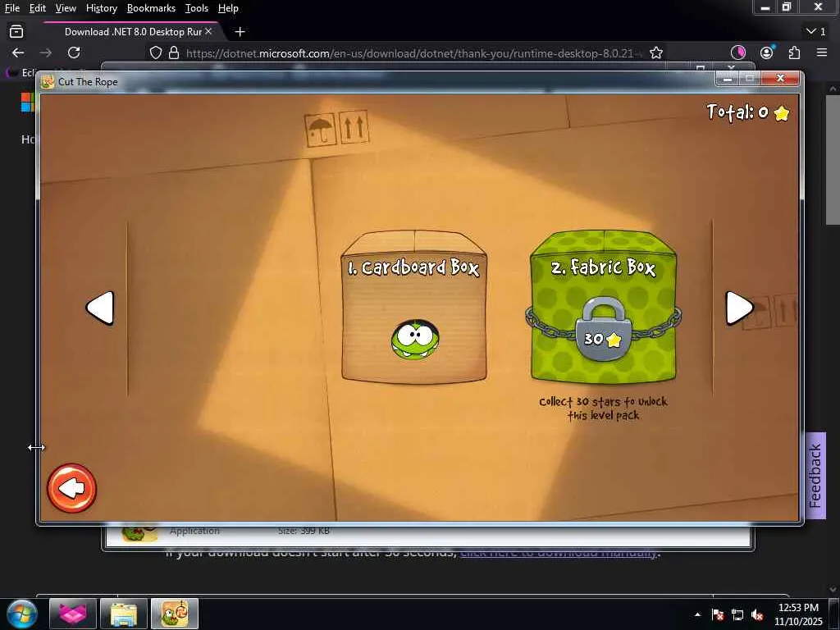840x630 pixels.
Task: Open Firefox Bookmarks menu
Action: pos(151,8)
